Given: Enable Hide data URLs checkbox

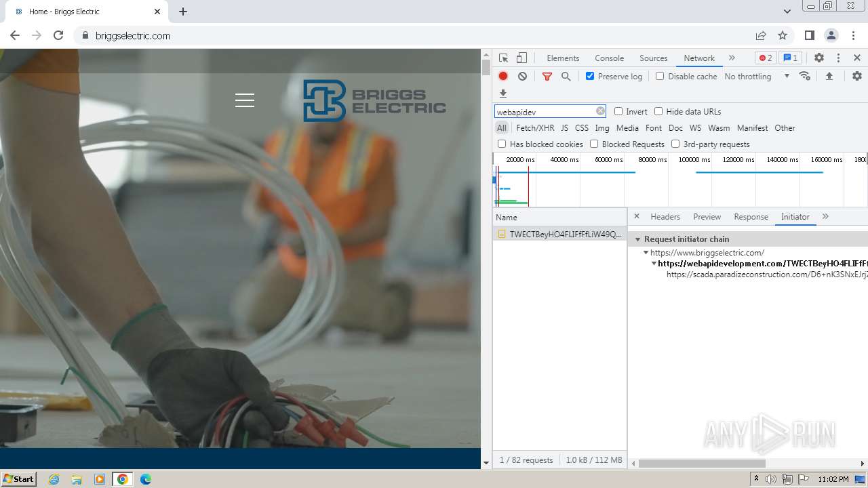Looking at the screenshot, I should 658,111.
